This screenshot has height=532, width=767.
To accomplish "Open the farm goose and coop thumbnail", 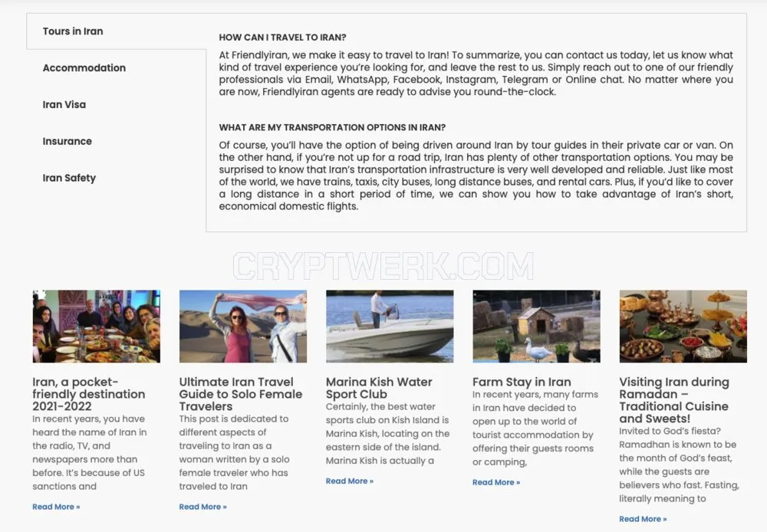I will pos(537,326).
